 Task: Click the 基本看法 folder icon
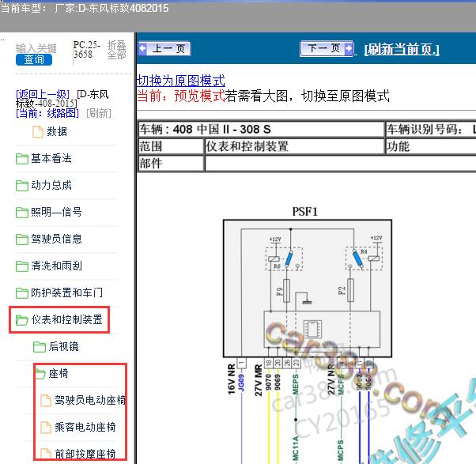tap(22, 159)
